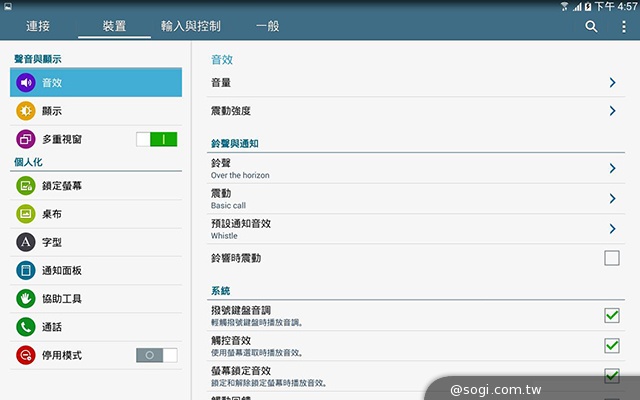Enable the 停用模式 switch
Viewport: 640px width, 400px height.
(x=157, y=355)
